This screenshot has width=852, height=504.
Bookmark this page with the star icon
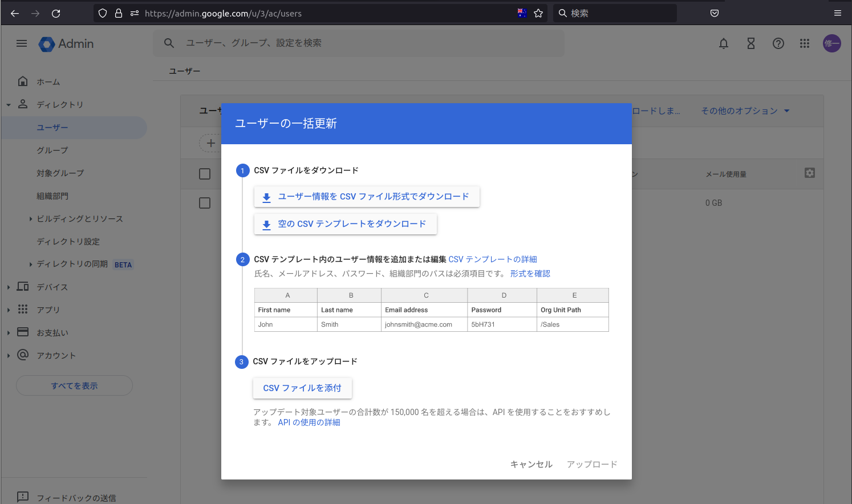pos(538,13)
